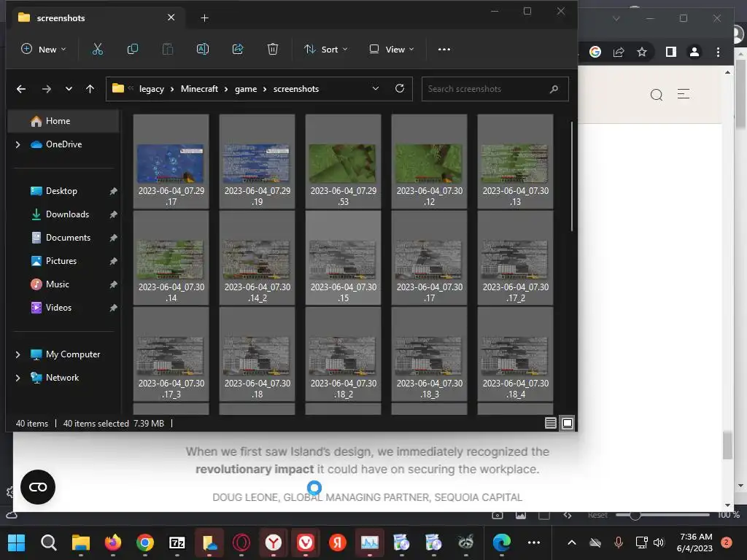Viewport: 747px width, 560px height.
Task: Click the webpage search magnifier icon
Action: point(657,95)
